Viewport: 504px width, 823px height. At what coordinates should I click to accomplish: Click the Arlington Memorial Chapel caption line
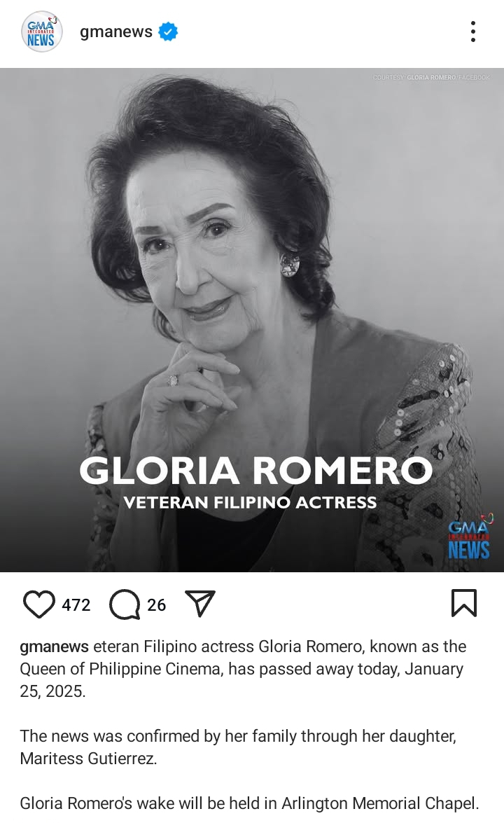coord(249,803)
